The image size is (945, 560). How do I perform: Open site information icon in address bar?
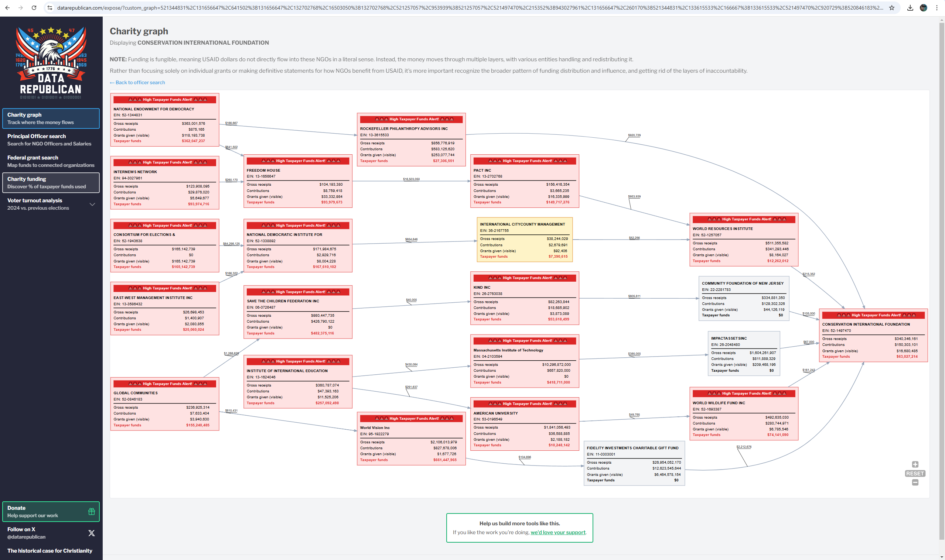pos(50,7)
